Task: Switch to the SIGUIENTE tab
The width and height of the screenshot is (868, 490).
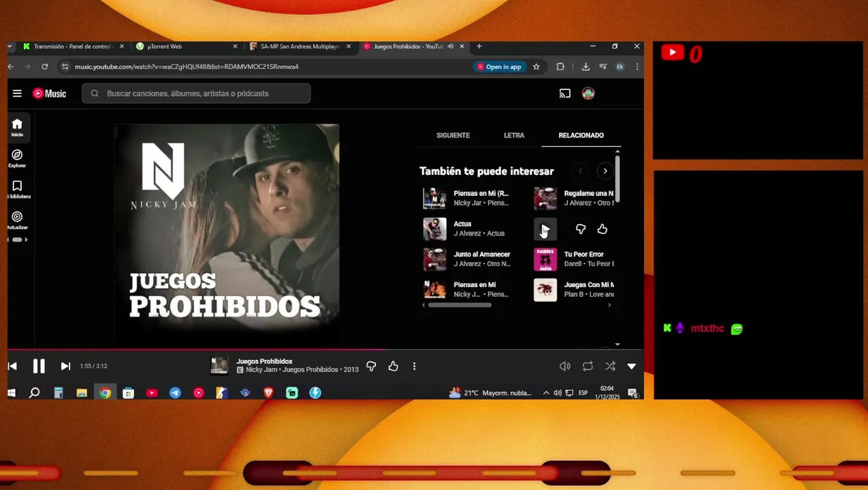Action: (453, 135)
